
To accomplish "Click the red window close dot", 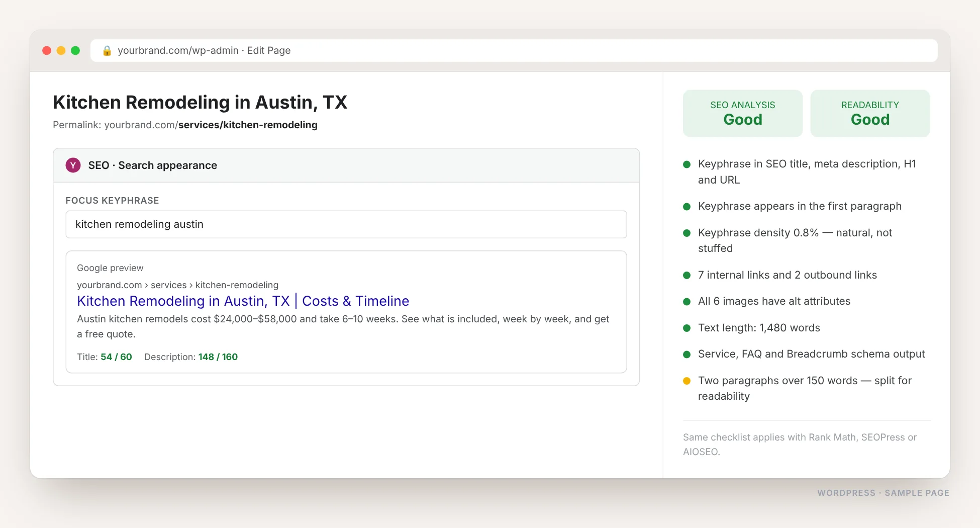I will (47, 50).
